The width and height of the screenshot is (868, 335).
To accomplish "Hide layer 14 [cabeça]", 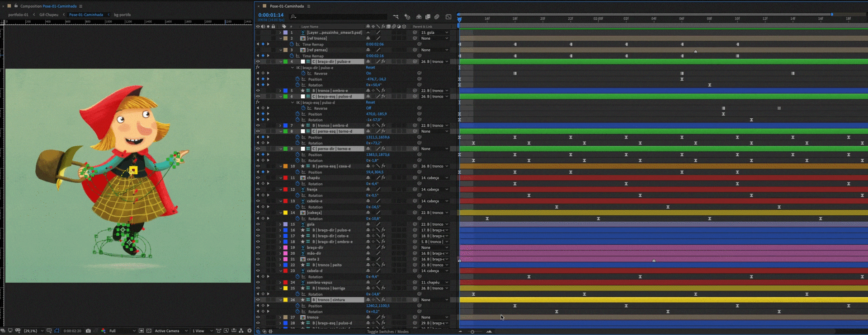I will [258, 213].
